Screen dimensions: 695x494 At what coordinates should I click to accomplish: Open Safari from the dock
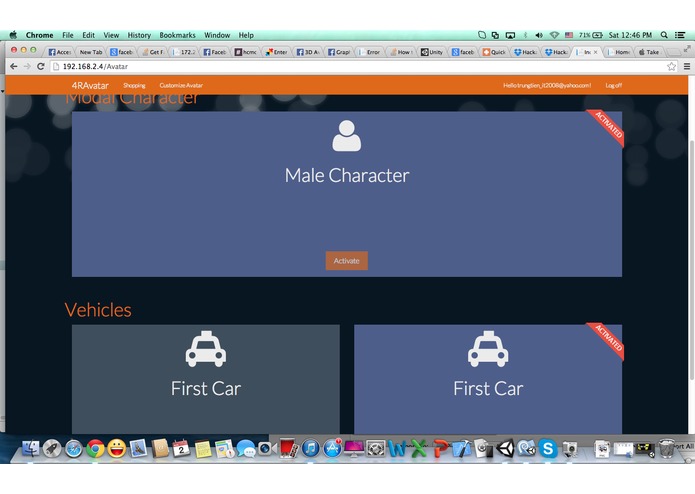point(74,448)
